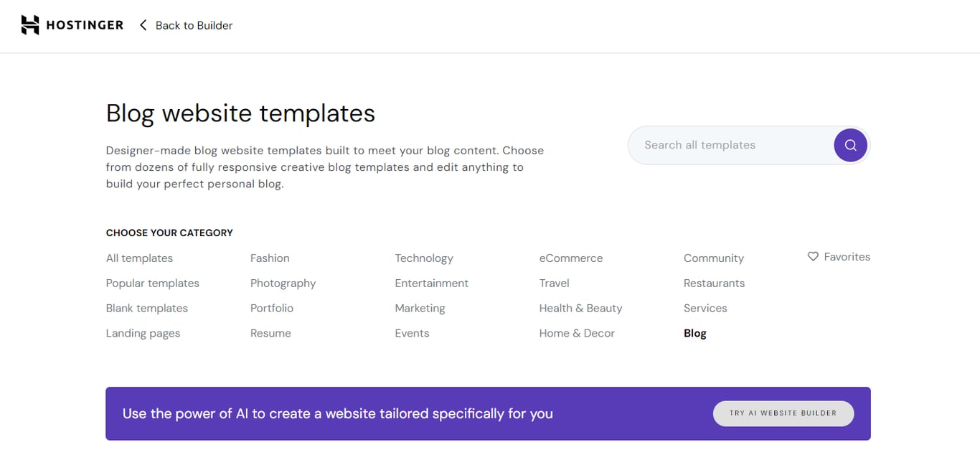Select the Portfolio category
The image size is (980, 455).
pyautogui.click(x=271, y=308)
